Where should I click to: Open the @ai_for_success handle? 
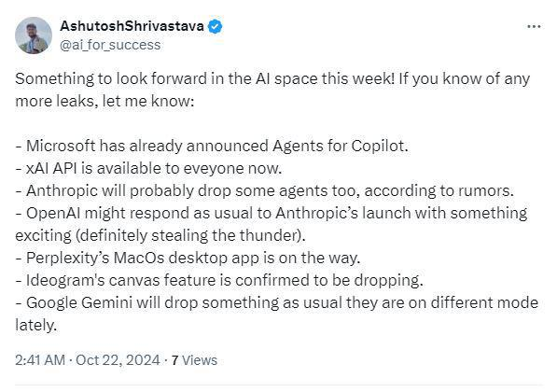[110, 45]
